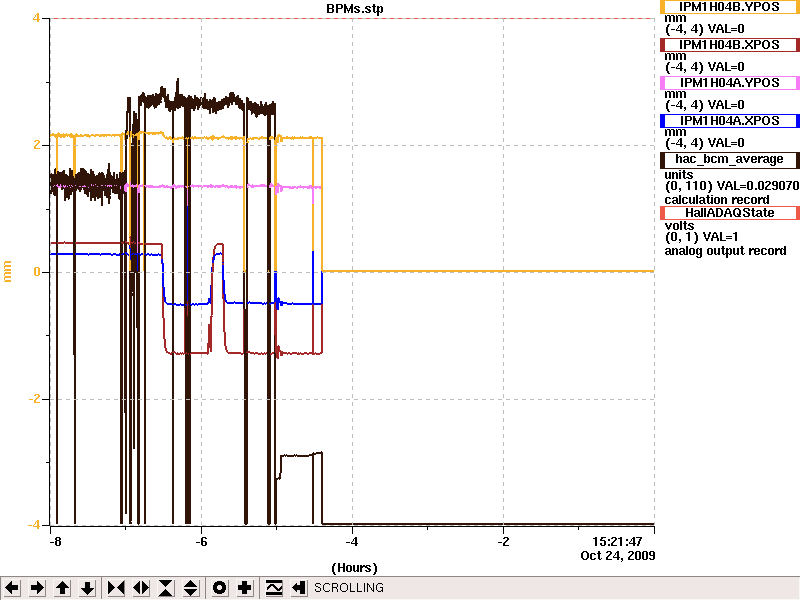Click the (Hours) x-axis label
800x600 pixels.
click(x=355, y=568)
